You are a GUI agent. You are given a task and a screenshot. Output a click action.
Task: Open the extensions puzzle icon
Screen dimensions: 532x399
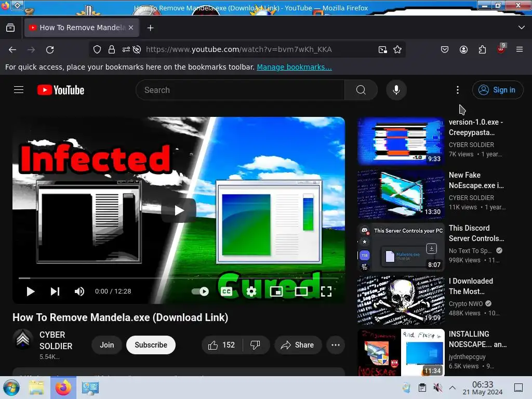482,49
